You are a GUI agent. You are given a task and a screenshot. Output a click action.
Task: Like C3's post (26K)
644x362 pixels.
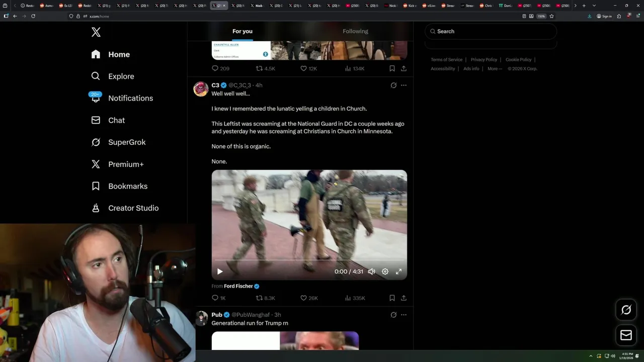point(309,298)
